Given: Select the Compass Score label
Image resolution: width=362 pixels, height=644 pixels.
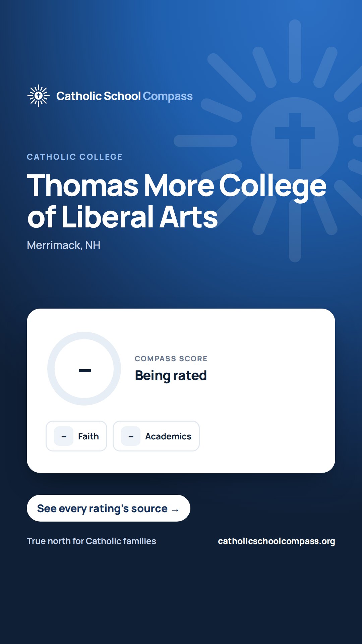Looking at the screenshot, I should click(171, 359).
